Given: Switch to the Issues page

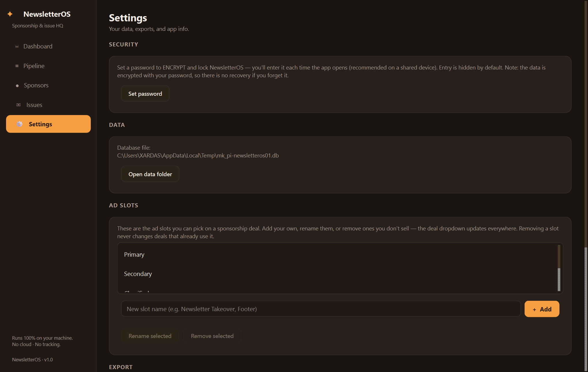Looking at the screenshot, I should [x=48, y=105].
